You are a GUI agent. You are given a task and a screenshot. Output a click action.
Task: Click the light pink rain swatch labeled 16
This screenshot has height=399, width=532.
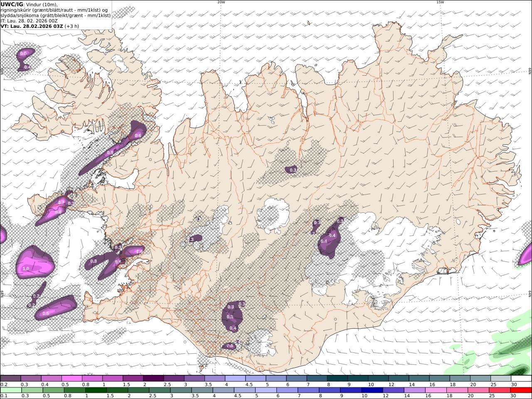point(436,390)
